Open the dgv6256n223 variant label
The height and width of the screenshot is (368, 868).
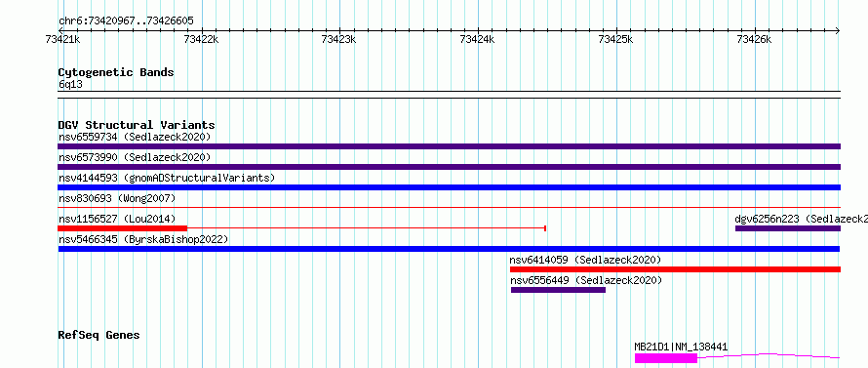coord(801,219)
